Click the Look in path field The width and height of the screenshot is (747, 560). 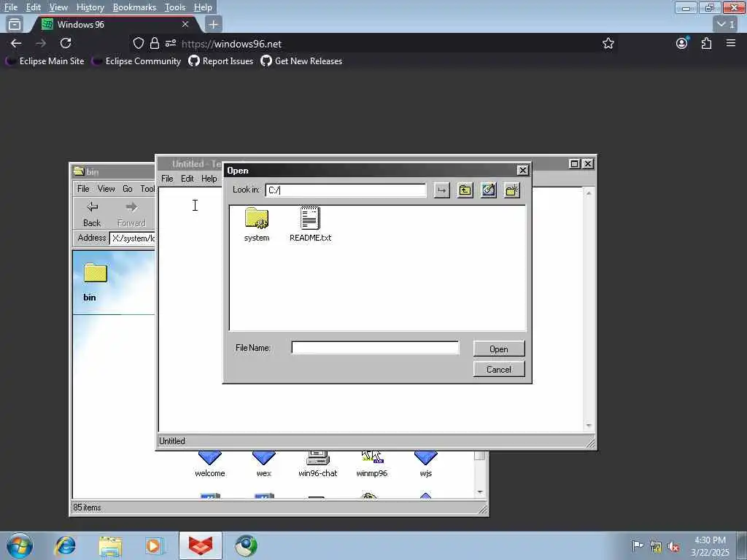pos(346,190)
